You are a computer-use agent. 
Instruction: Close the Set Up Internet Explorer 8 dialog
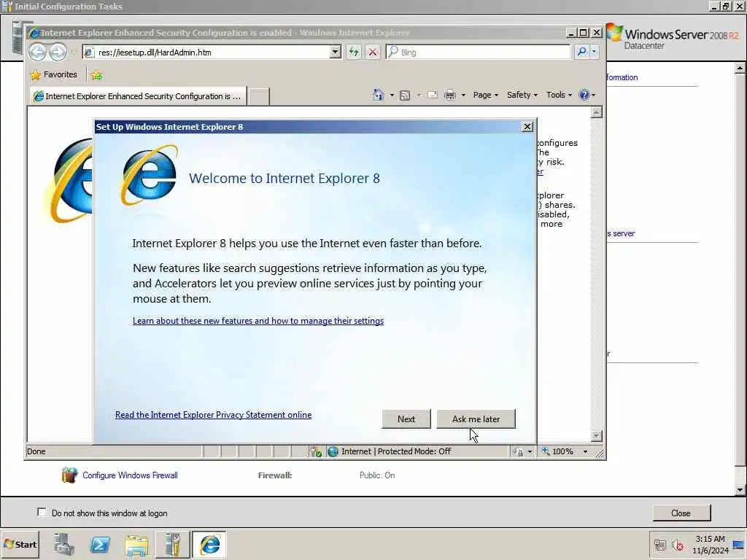[x=527, y=127]
